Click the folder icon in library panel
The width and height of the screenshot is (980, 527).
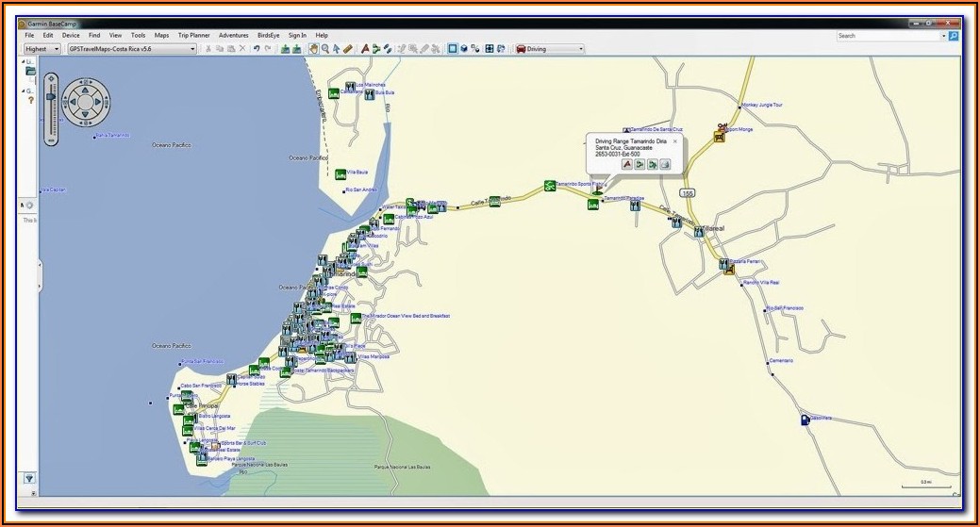point(30,72)
